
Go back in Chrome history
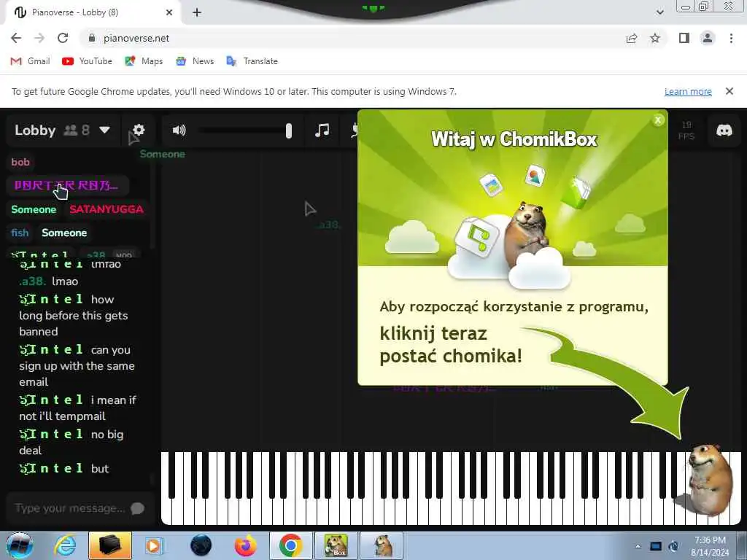click(16, 38)
